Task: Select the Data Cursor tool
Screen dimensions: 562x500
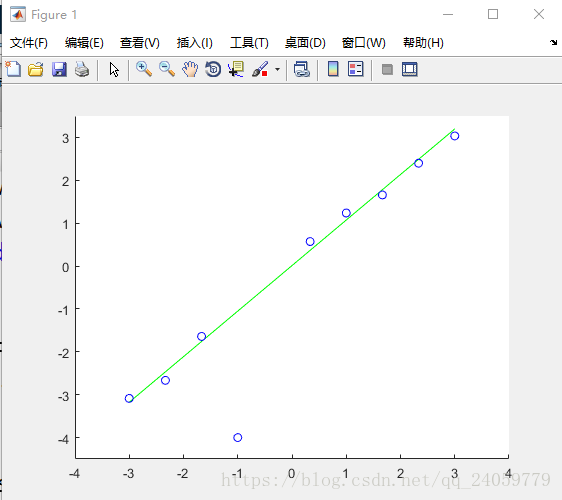Action: (x=236, y=69)
